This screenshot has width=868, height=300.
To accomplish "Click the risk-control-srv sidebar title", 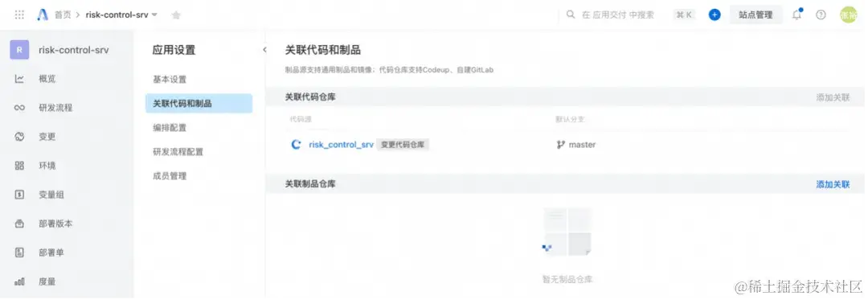I will coord(74,50).
